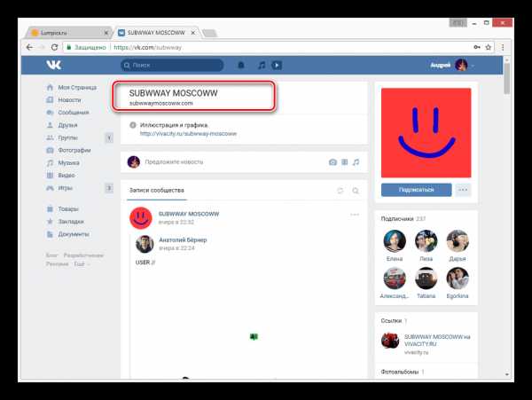Search community posts magnifier icon
The image size is (532, 400).
(356, 191)
